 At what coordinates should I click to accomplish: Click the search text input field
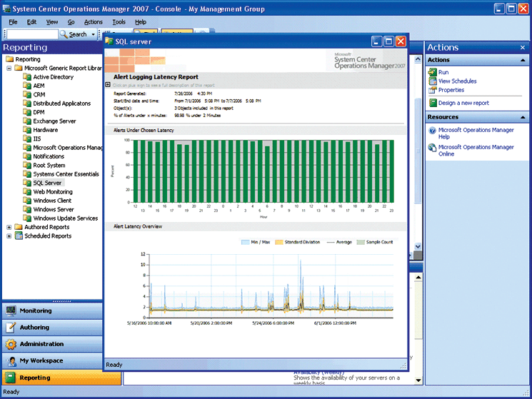pyautogui.click(x=33, y=34)
